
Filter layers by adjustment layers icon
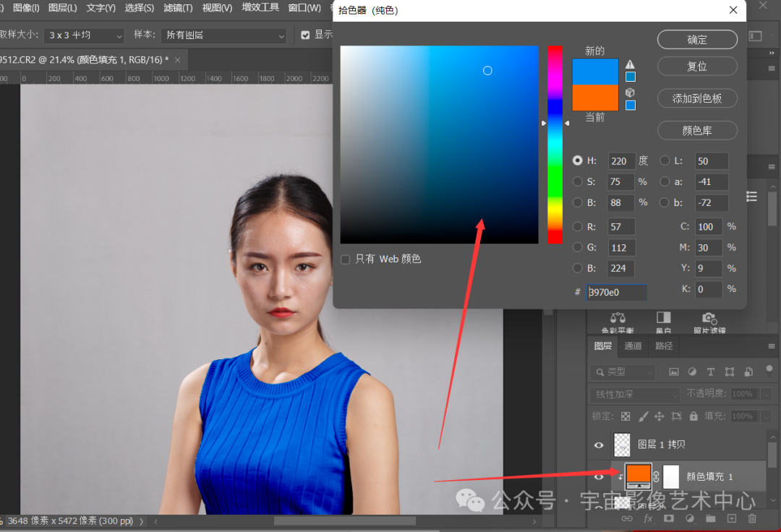click(692, 372)
